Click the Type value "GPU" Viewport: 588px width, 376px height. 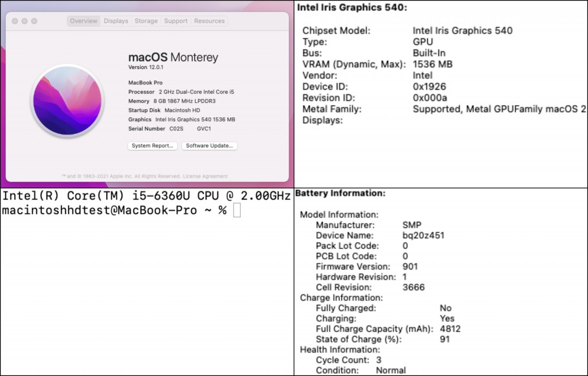tap(423, 42)
